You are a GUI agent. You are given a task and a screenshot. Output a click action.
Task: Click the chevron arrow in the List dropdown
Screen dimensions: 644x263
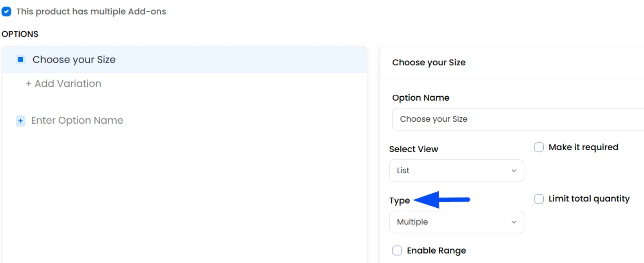(514, 171)
